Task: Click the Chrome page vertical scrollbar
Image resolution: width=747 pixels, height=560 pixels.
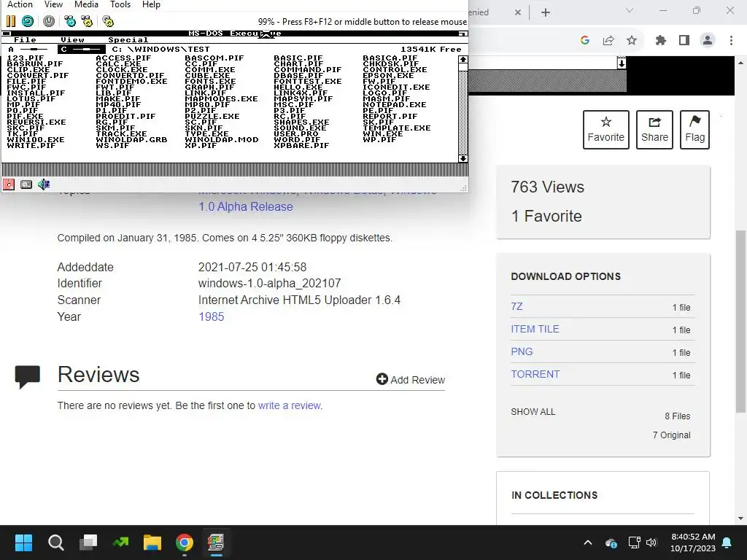Action: [x=740, y=322]
